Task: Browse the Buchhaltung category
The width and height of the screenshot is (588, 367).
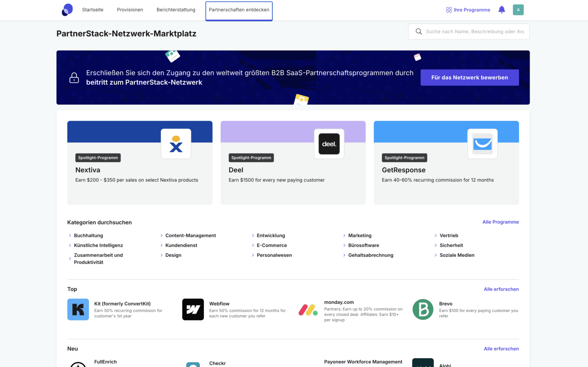Action: (x=89, y=236)
